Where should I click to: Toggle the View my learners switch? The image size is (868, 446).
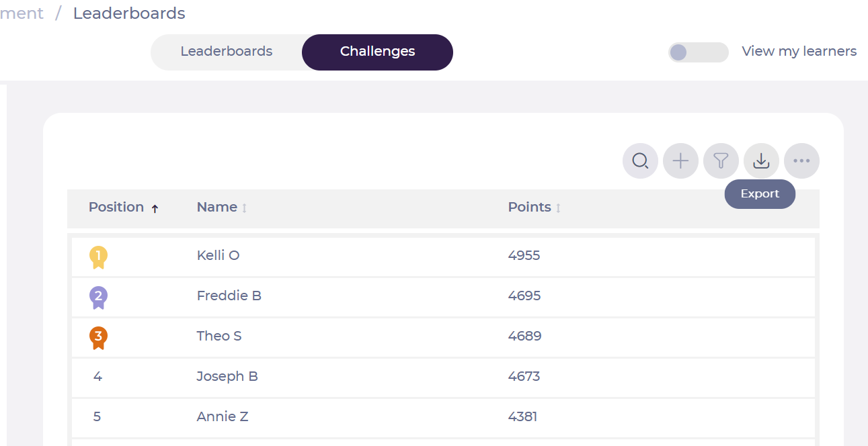coord(699,52)
